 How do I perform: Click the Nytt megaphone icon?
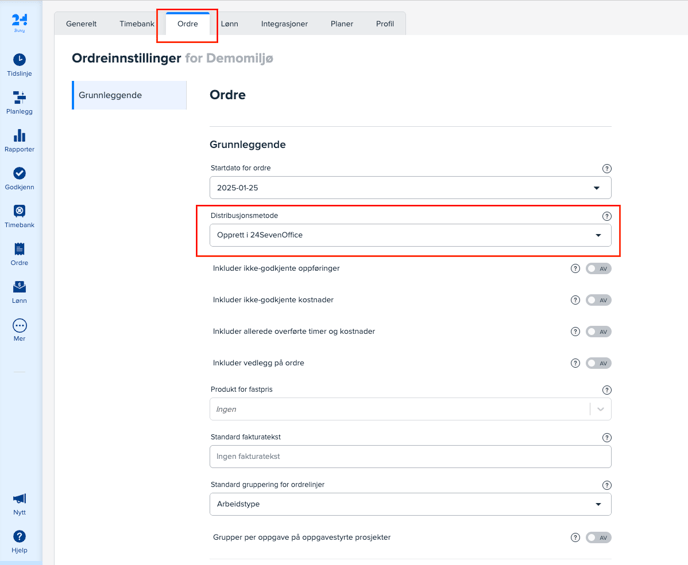[x=19, y=503]
